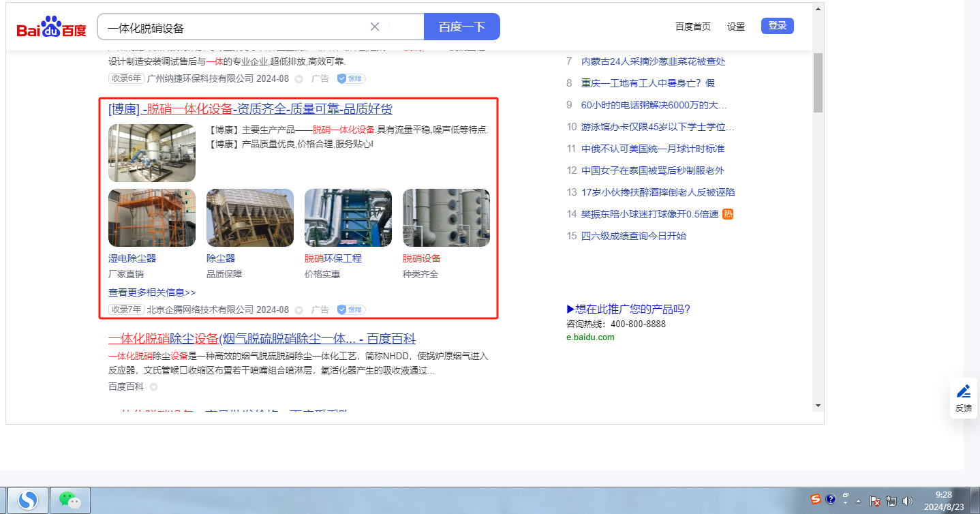Click the taskbar clock showing 9:28
Image resolution: width=980 pixels, height=514 pixels.
point(944,500)
